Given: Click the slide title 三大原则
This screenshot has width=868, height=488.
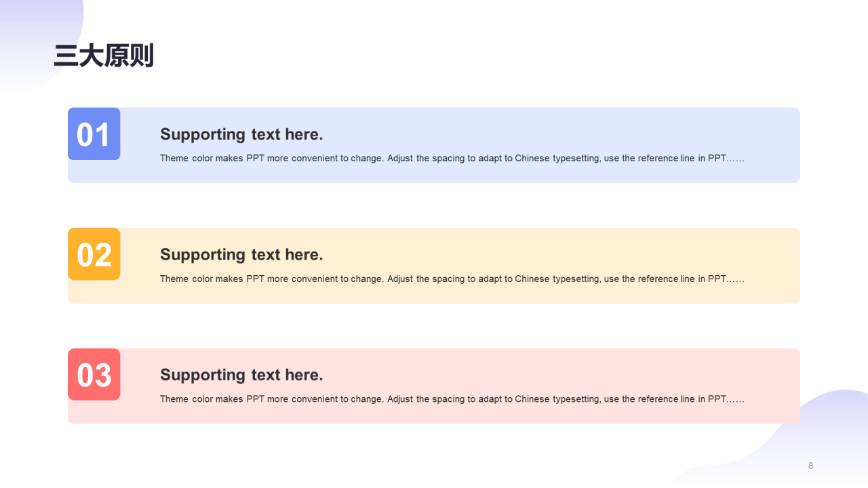Looking at the screenshot, I should pos(104,56).
